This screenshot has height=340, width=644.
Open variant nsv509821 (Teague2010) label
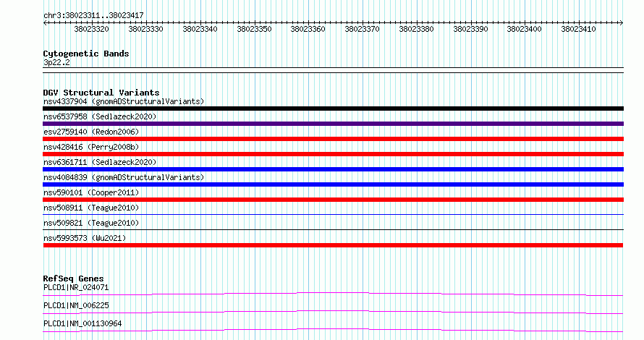pos(91,223)
